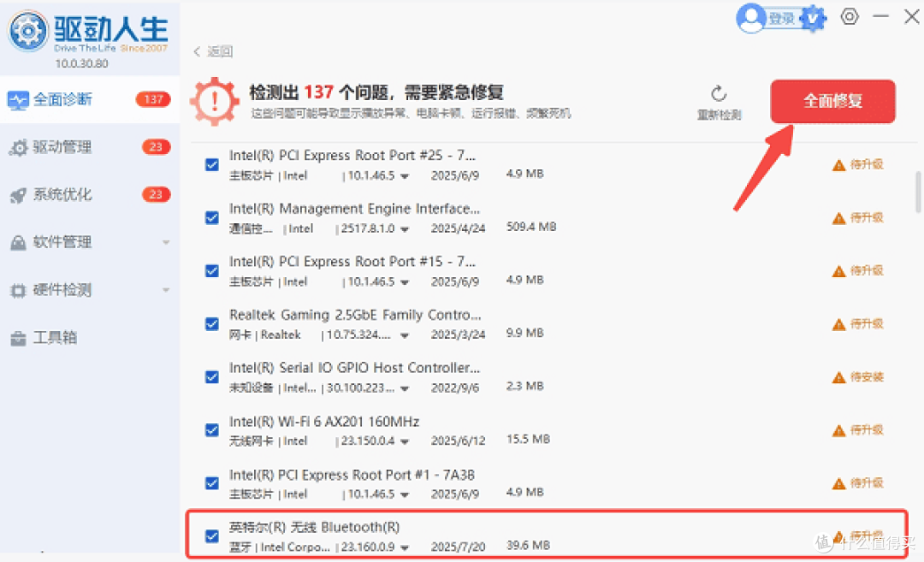Select Realtek Gaming 2.5GbE Family Controller name

click(x=355, y=315)
